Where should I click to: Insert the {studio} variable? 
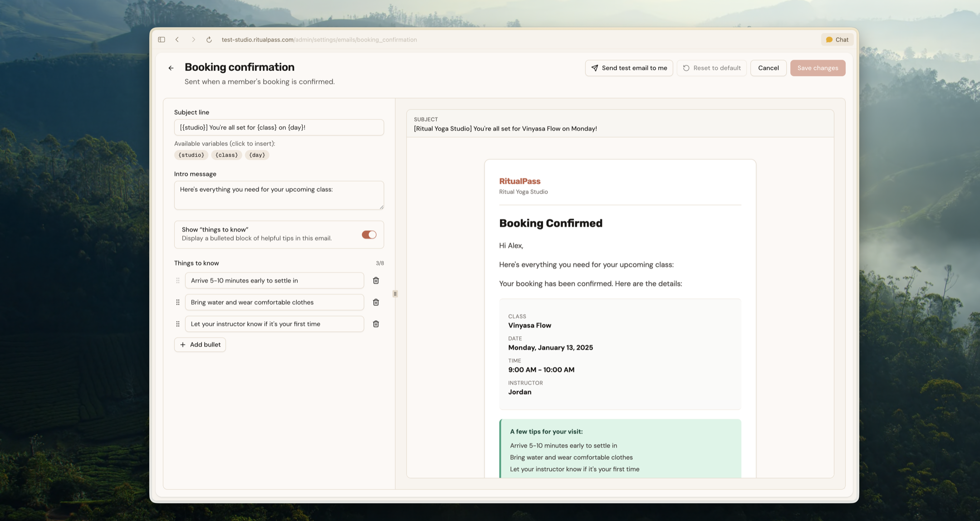[191, 155]
